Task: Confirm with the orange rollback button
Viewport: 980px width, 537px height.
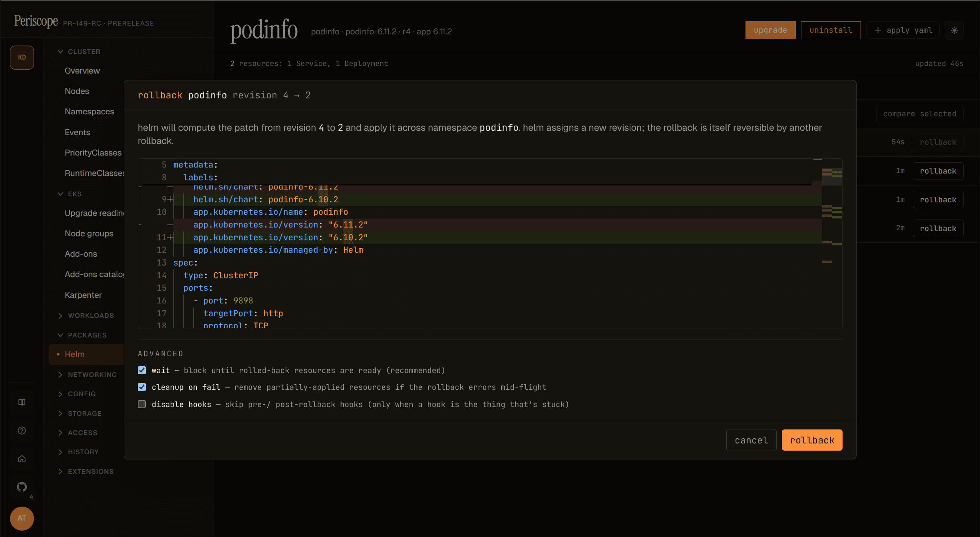Action: click(812, 440)
